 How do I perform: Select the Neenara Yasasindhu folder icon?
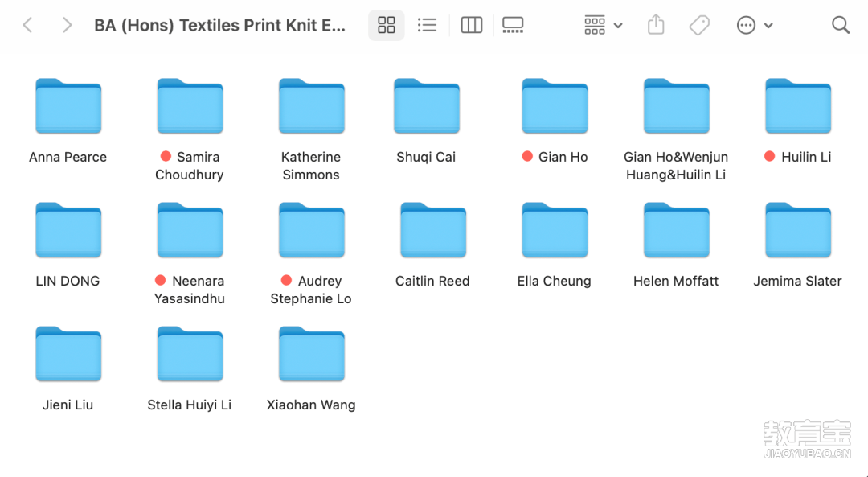tap(190, 230)
